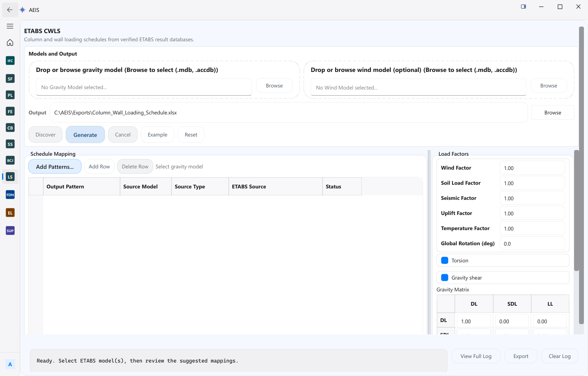Toggle the Gravity shear checkbox

coord(445,278)
